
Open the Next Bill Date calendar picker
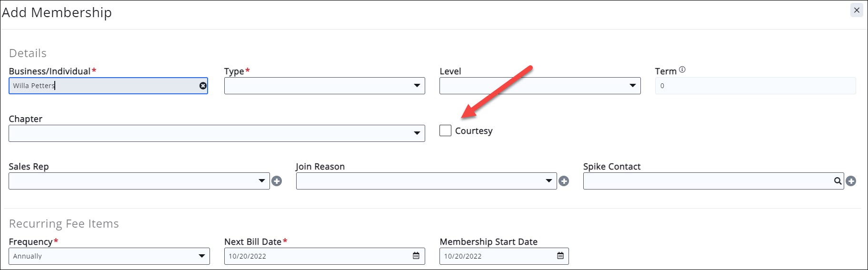pos(416,256)
